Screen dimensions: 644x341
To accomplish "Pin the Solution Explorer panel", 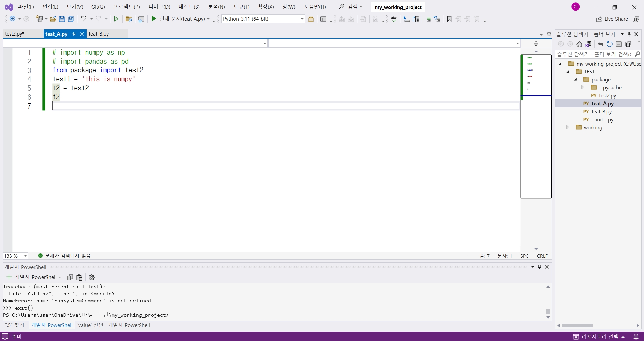I will tap(629, 34).
